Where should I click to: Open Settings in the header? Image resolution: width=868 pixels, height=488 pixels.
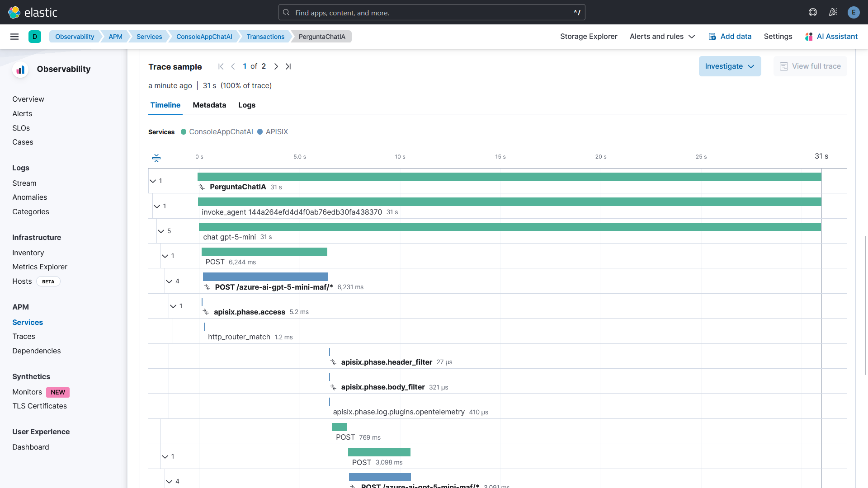point(778,37)
